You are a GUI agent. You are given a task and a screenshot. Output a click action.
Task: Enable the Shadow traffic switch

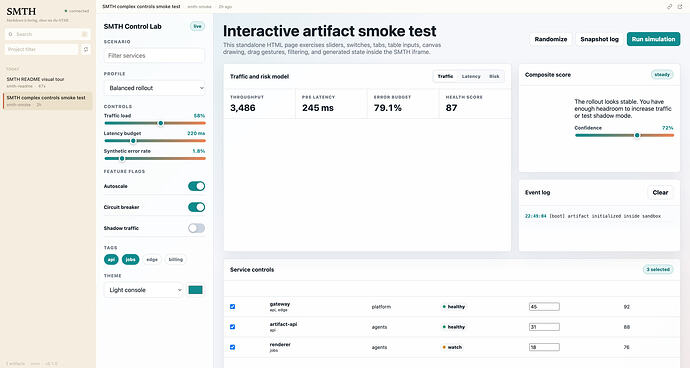pos(196,228)
